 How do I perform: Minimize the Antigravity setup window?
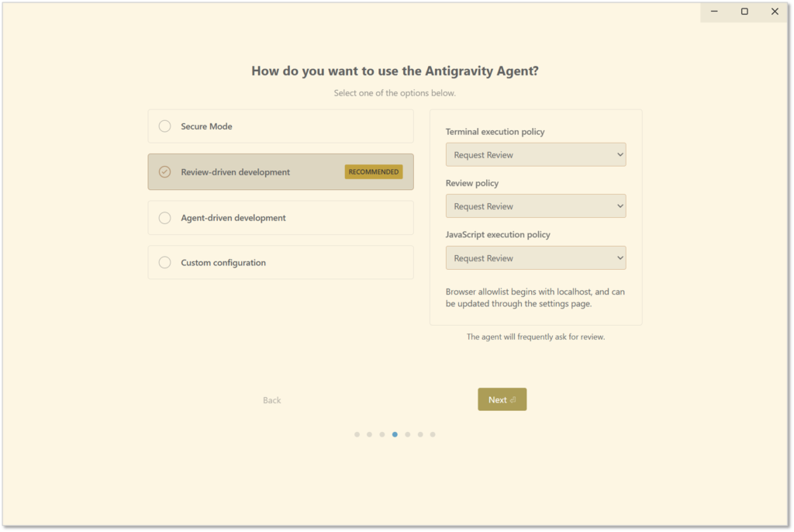click(x=714, y=12)
